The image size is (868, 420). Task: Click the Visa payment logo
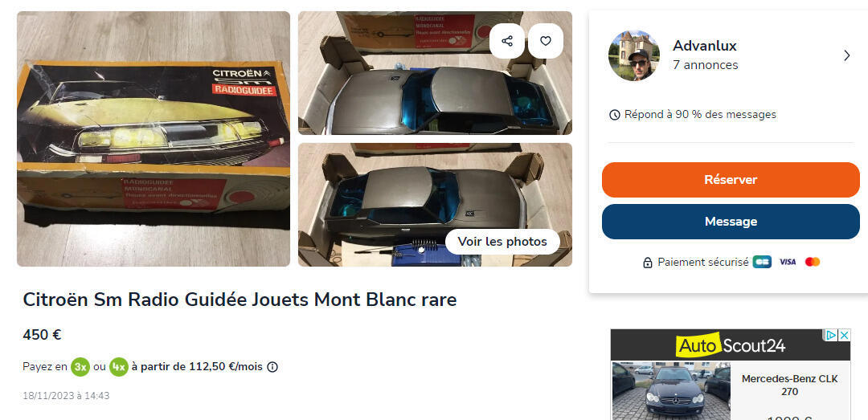pyautogui.click(x=787, y=263)
